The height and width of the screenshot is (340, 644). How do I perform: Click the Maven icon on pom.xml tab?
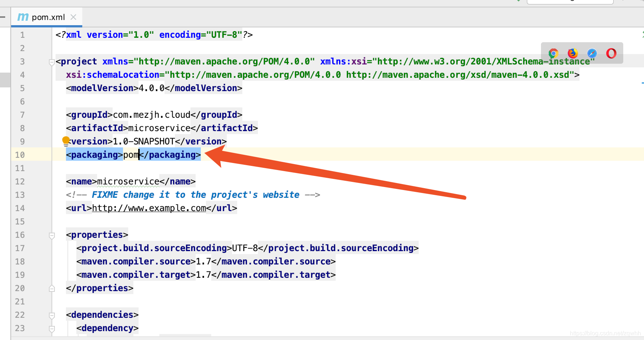tap(23, 17)
